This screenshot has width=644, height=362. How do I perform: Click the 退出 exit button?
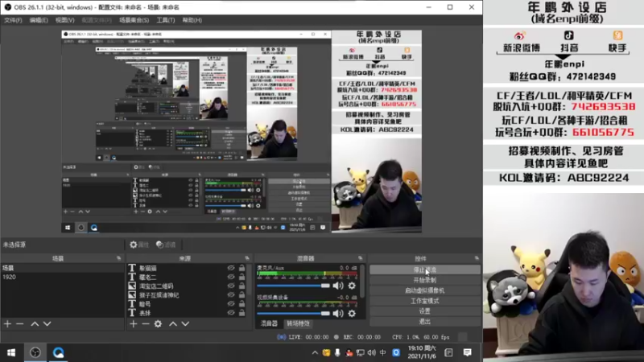[x=425, y=321]
